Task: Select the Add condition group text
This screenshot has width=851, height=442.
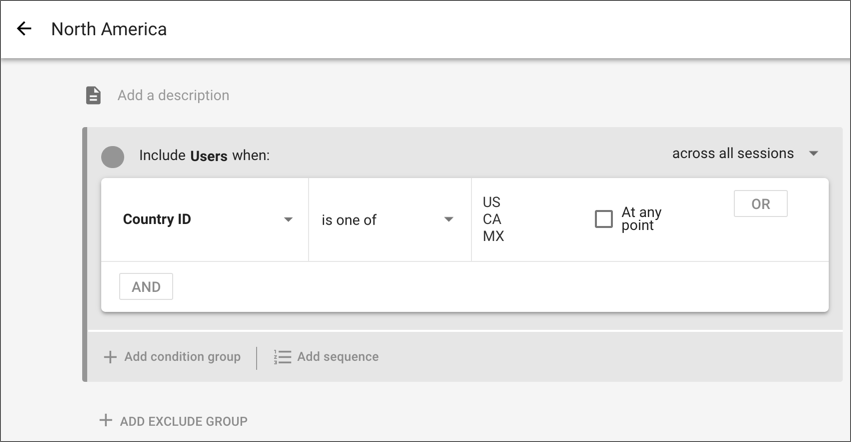Action: (182, 357)
